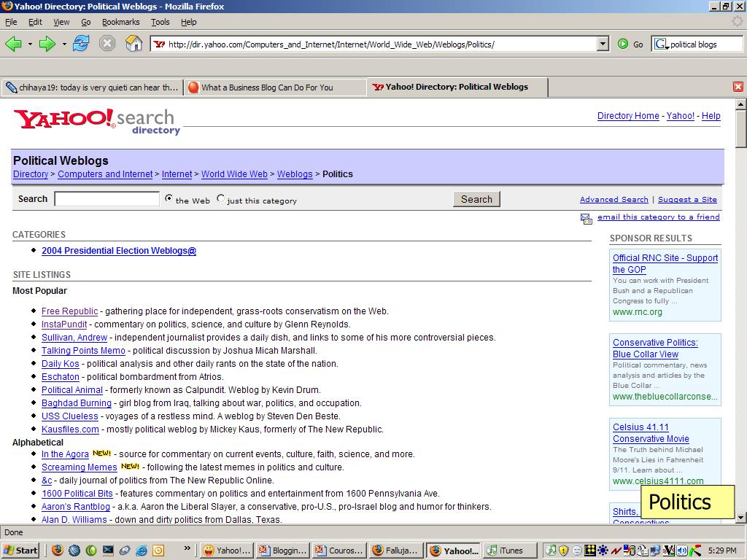Open the Suggest a Site link
The height and width of the screenshot is (560, 747).
coord(687,200)
